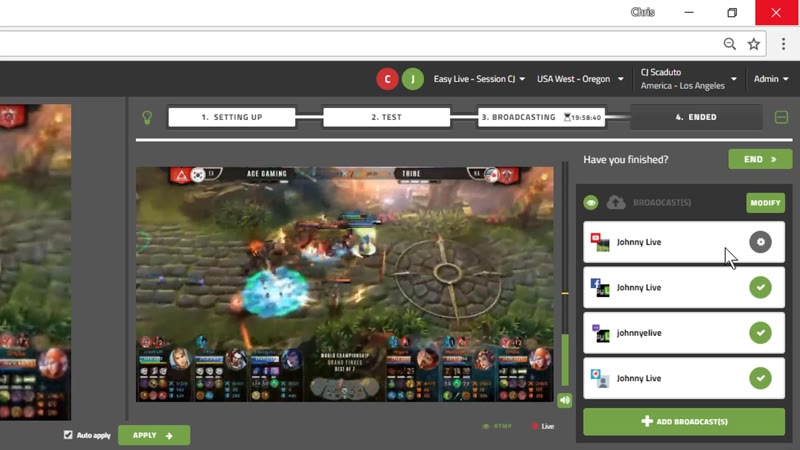Select step 4. Ended
The image size is (800, 450).
click(696, 117)
